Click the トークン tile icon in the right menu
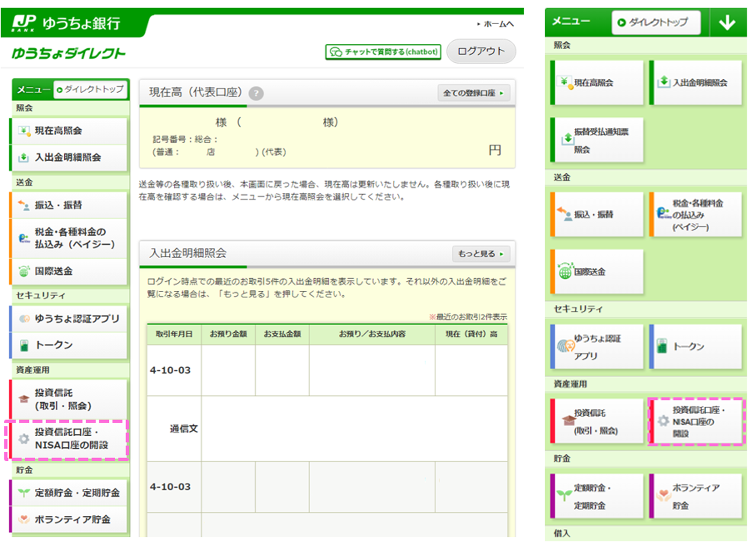Screen dimensions: 756x547 (x=663, y=346)
